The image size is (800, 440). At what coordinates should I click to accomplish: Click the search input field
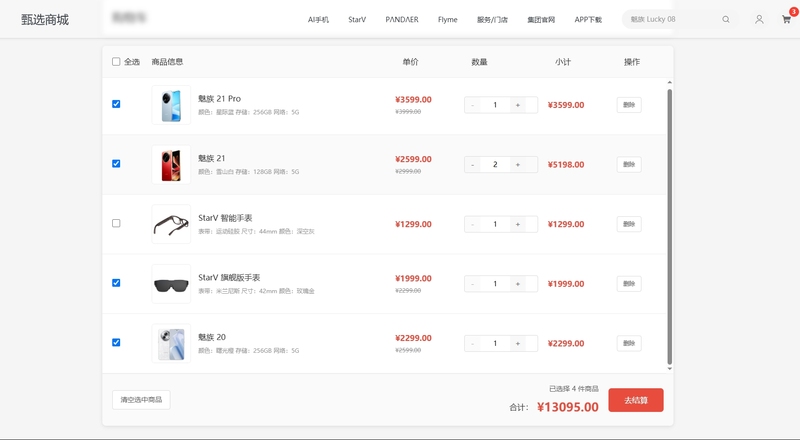[x=671, y=19]
